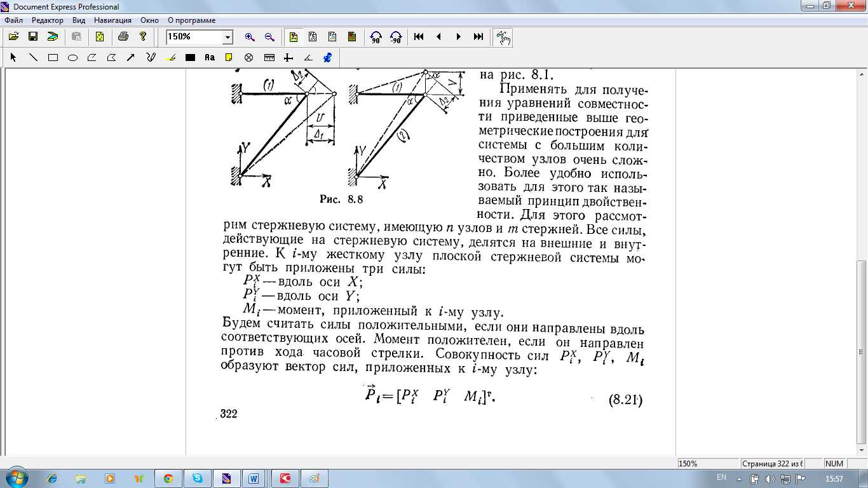Screen dimensions: 868x488
Task: Open Internet Explorer from taskbar
Action: [x=51, y=478]
